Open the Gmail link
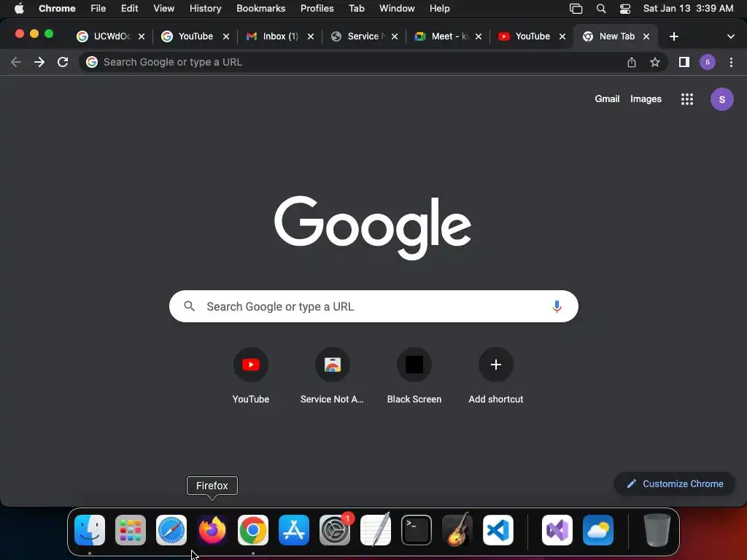 click(607, 99)
